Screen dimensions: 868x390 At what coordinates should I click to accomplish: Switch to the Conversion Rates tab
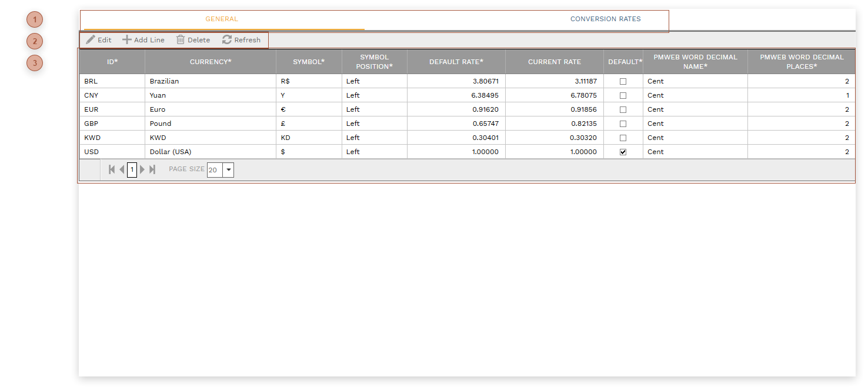[605, 19]
